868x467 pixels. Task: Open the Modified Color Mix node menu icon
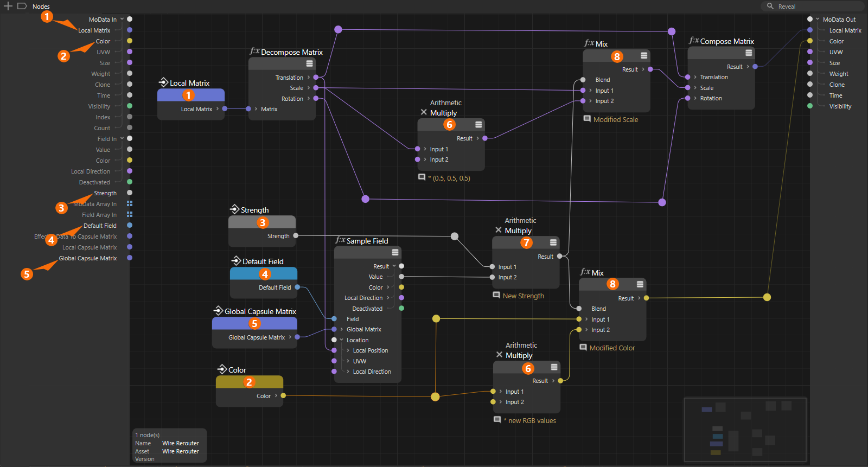pos(640,284)
